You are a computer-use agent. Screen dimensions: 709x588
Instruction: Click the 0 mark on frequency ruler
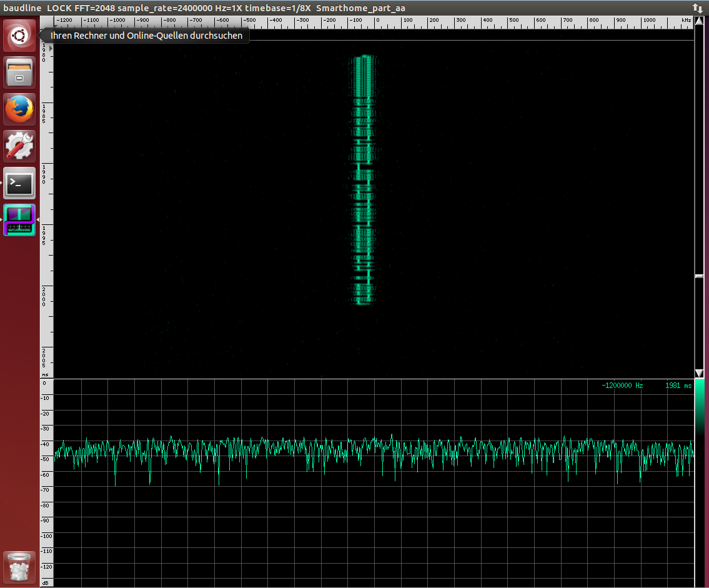click(377, 21)
